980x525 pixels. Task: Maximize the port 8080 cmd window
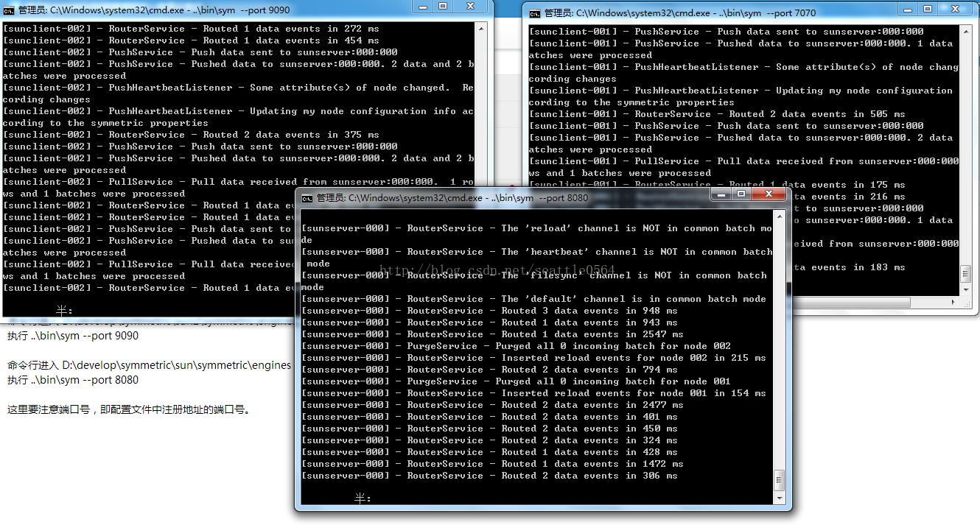pyautogui.click(x=741, y=194)
